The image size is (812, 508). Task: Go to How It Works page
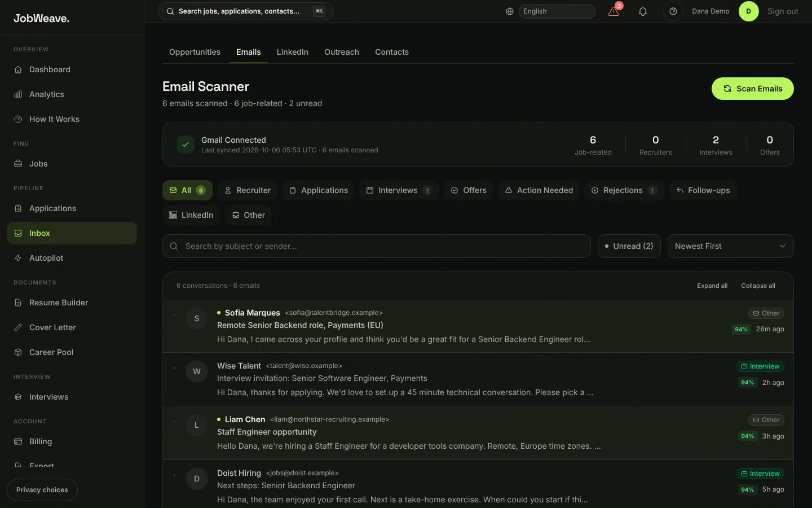point(72,119)
